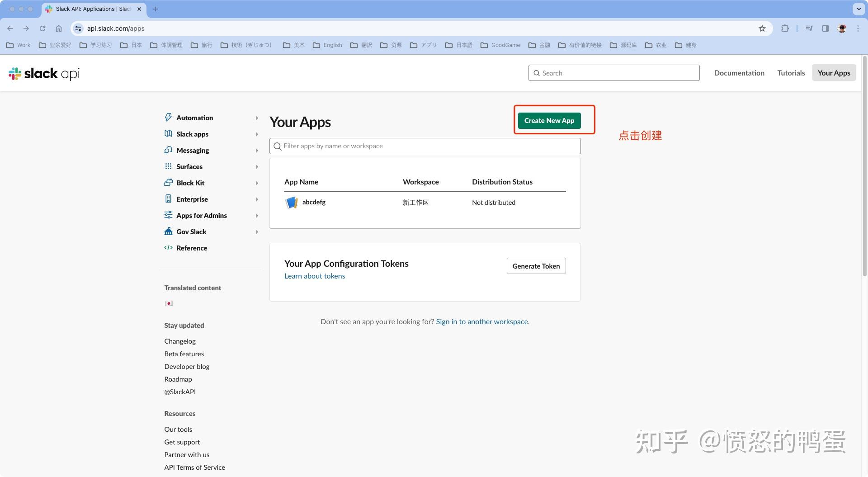Open the abcdefg app name
This screenshot has height=477, width=868.
314,202
